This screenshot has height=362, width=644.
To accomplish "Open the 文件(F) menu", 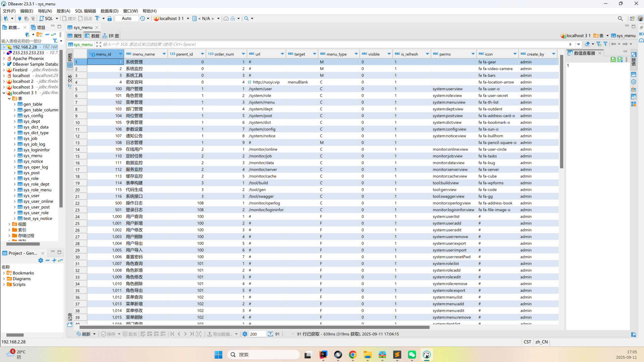I will 9,11.
